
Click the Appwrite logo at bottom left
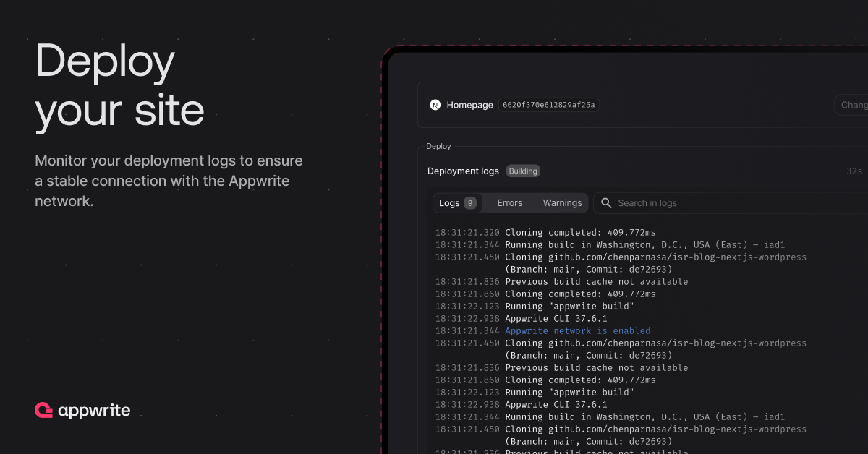click(82, 411)
